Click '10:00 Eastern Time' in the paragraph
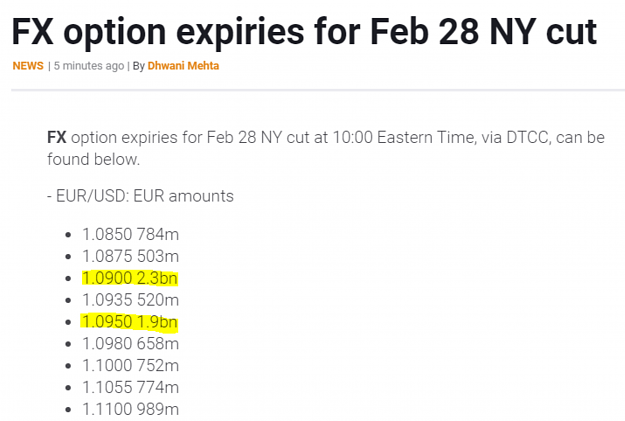This screenshot has width=625, height=421. (x=404, y=138)
